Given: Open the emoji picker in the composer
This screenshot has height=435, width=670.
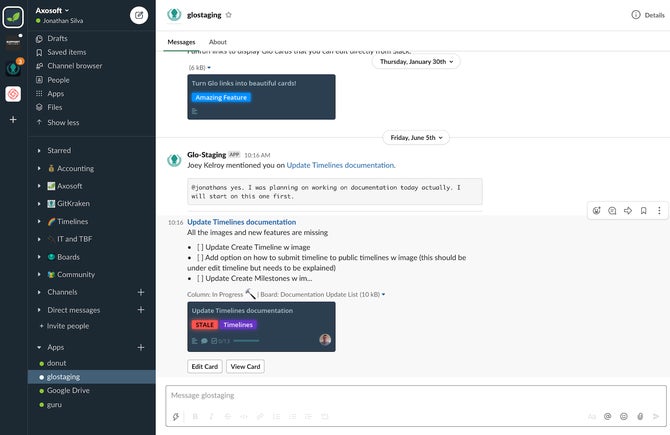Looking at the screenshot, I should [x=624, y=417].
